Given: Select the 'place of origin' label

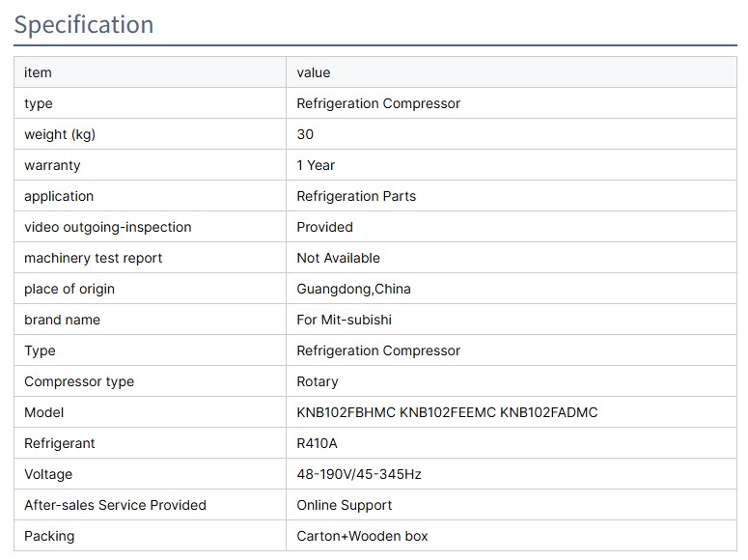Looking at the screenshot, I should 69,289.
